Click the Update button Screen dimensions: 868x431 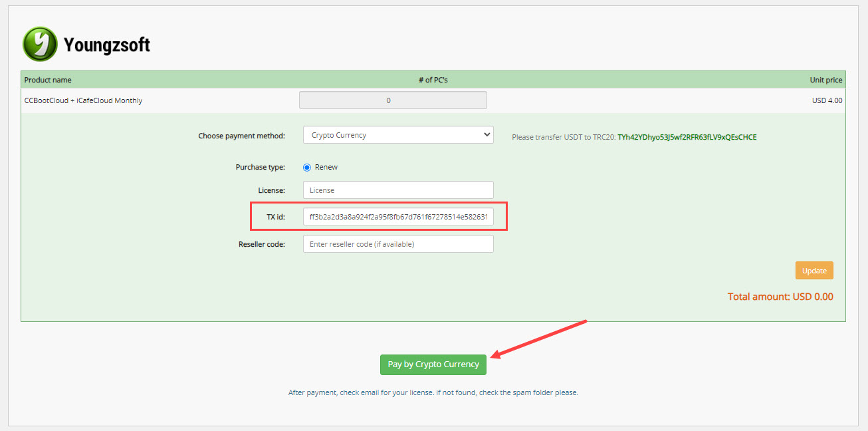pos(814,271)
